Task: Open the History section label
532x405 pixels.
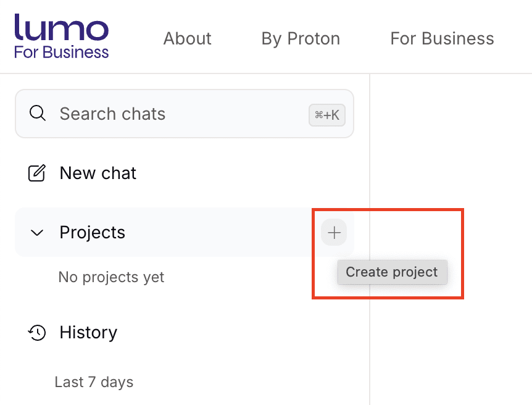Action: tap(88, 333)
